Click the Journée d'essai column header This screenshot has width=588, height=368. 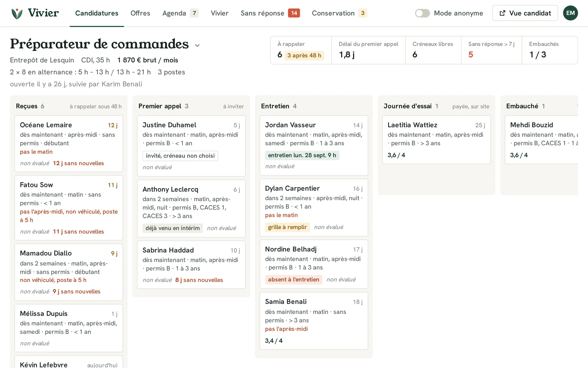point(437,106)
